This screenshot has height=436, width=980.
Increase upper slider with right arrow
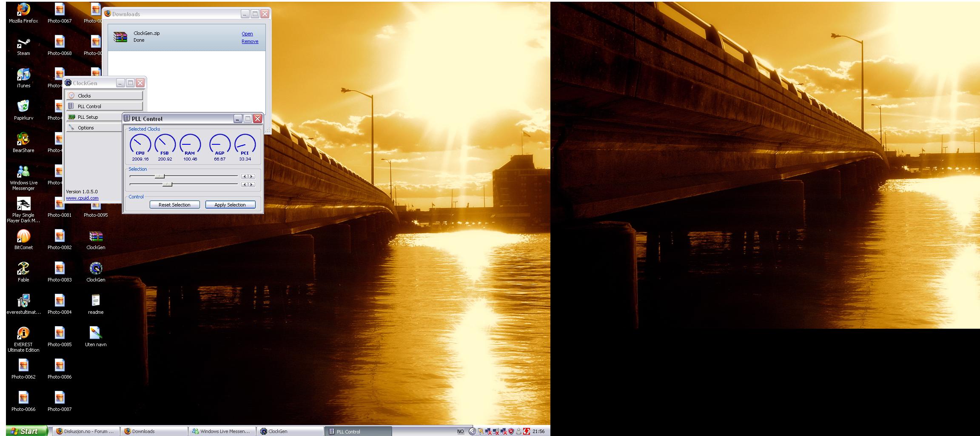[x=252, y=176]
